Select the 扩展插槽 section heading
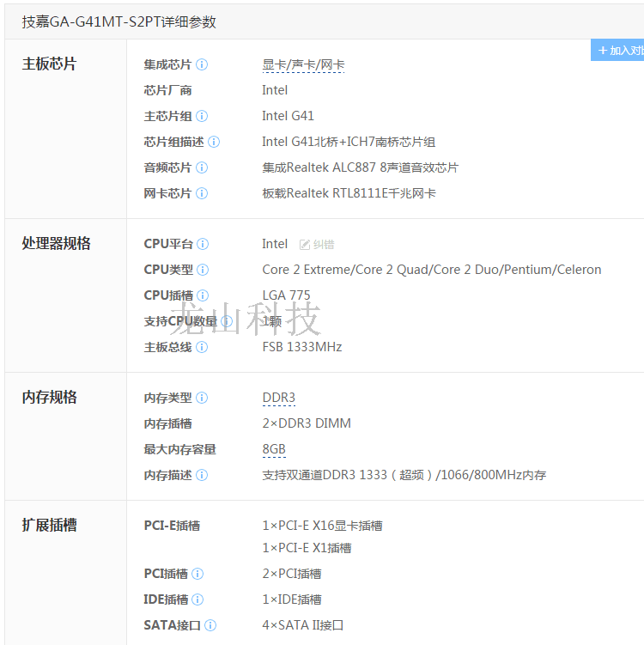 tap(49, 525)
